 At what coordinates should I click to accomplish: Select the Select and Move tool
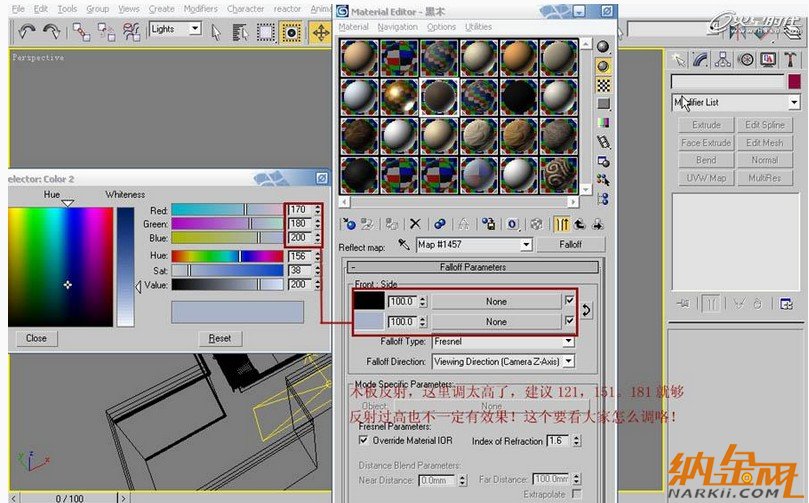(x=320, y=31)
